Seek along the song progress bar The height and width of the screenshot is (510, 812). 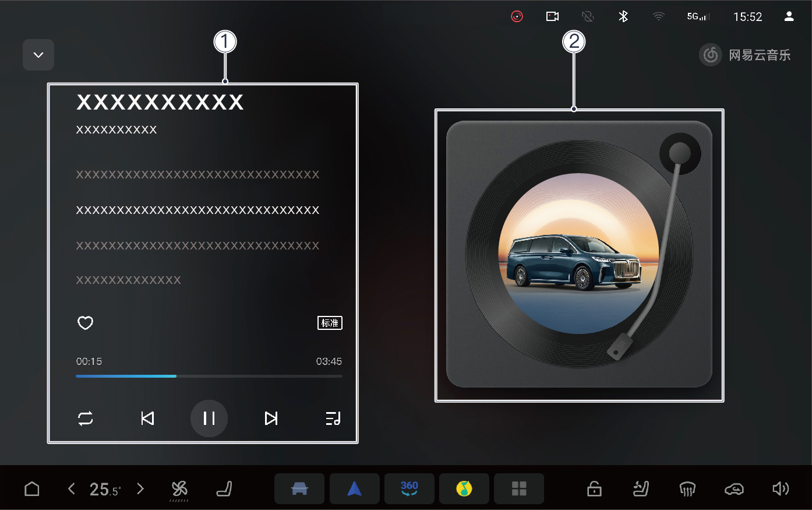(209, 377)
